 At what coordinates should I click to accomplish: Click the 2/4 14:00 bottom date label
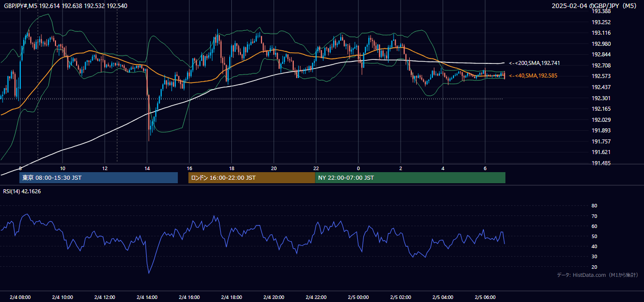(147, 297)
